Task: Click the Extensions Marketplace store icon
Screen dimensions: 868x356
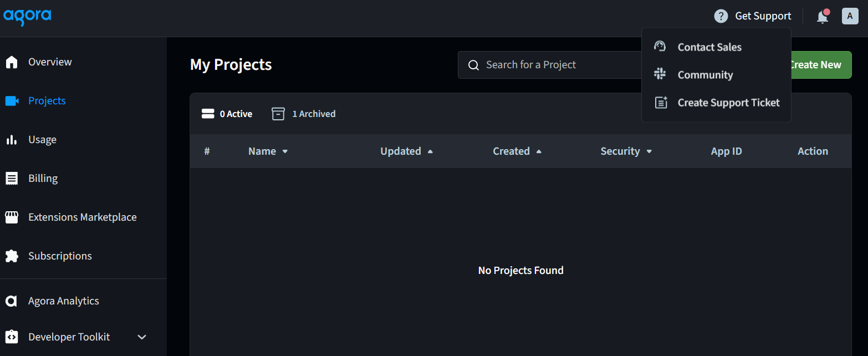Action: [12, 217]
